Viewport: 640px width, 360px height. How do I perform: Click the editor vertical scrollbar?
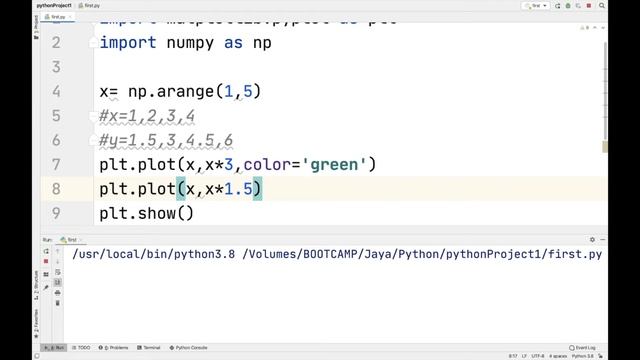click(x=605, y=90)
